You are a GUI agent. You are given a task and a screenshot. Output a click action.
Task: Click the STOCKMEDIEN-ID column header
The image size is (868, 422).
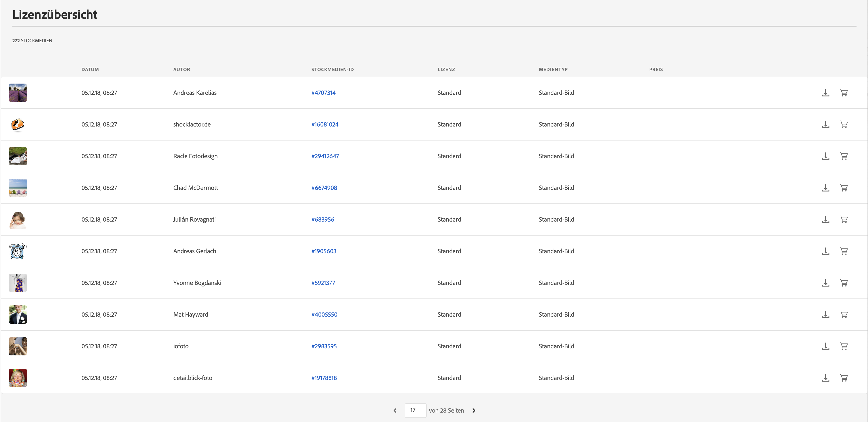332,69
